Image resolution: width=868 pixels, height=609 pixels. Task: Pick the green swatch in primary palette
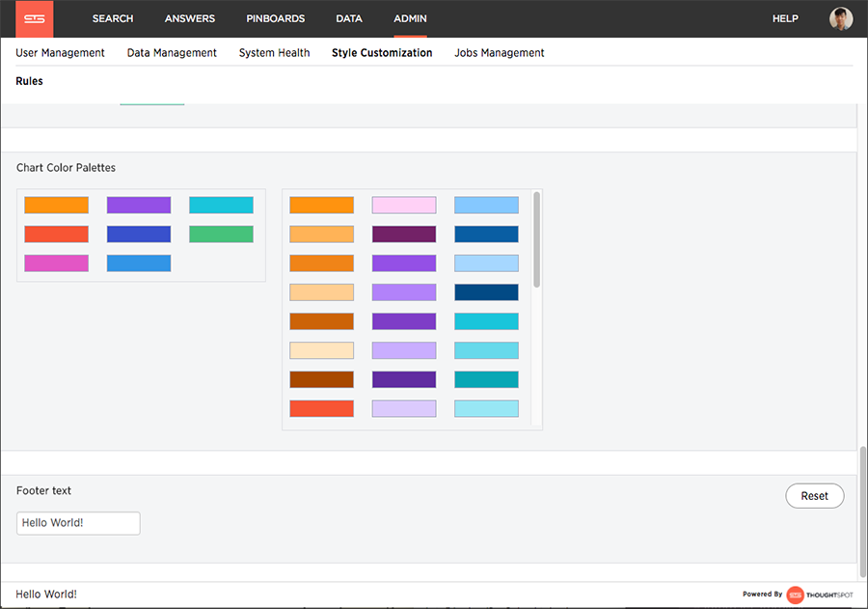tap(222, 234)
